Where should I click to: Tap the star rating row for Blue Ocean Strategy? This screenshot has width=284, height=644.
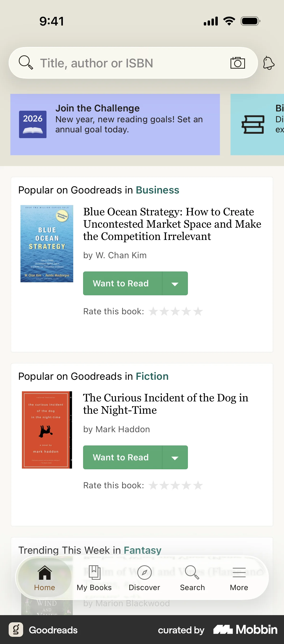tap(175, 311)
